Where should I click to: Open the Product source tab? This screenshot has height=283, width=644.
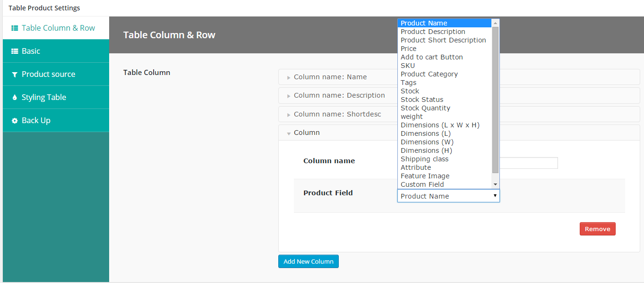[x=48, y=74]
